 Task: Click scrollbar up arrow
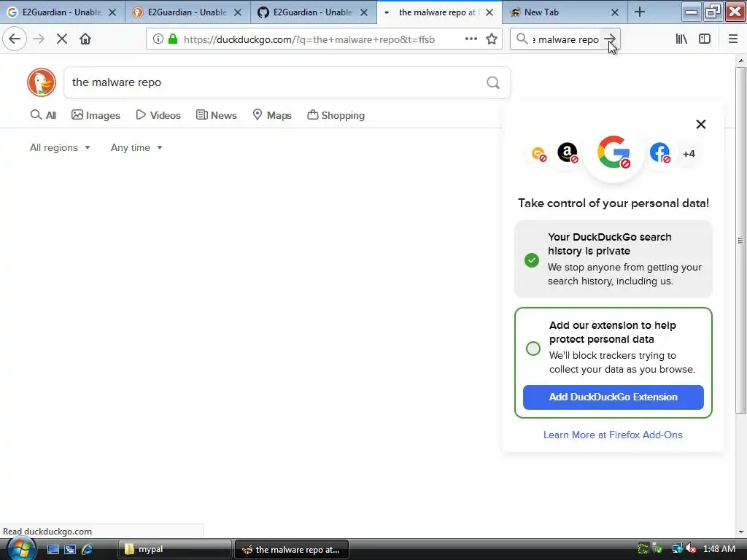pos(741,61)
